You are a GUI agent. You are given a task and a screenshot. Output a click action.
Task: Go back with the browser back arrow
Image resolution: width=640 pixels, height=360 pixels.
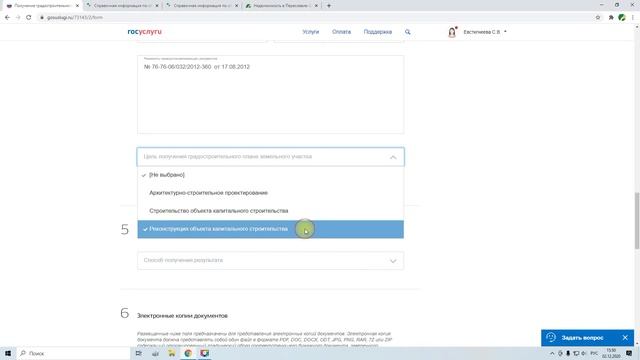coord(7,18)
